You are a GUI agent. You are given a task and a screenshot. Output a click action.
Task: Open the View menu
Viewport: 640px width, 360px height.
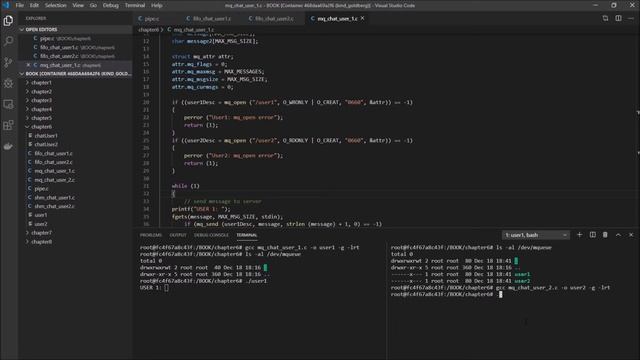click(x=78, y=5)
